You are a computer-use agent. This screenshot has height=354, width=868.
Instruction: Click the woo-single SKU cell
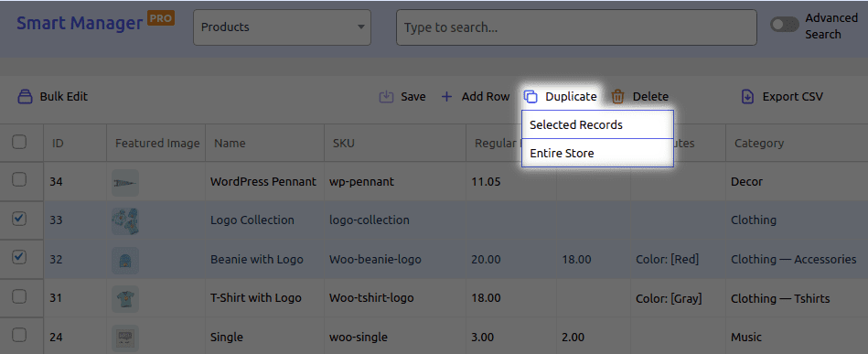coord(395,337)
